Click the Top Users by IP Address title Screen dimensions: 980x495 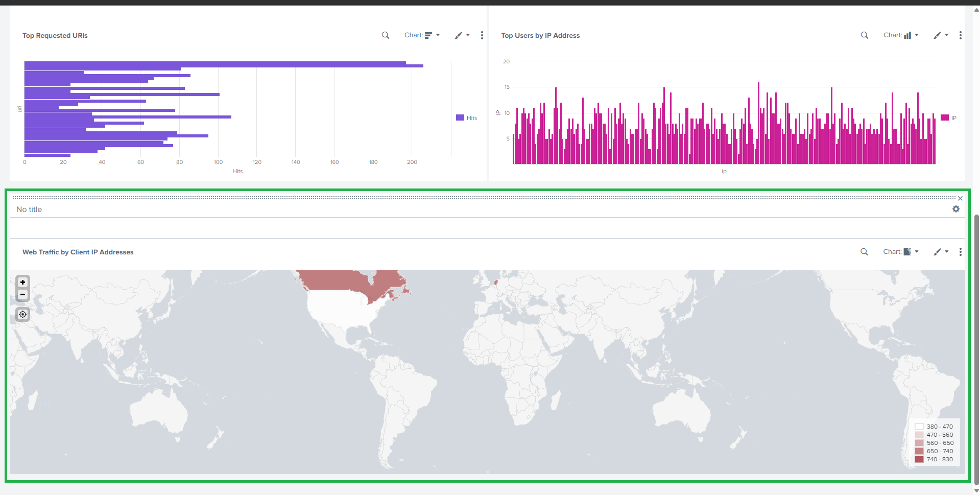(x=540, y=35)
